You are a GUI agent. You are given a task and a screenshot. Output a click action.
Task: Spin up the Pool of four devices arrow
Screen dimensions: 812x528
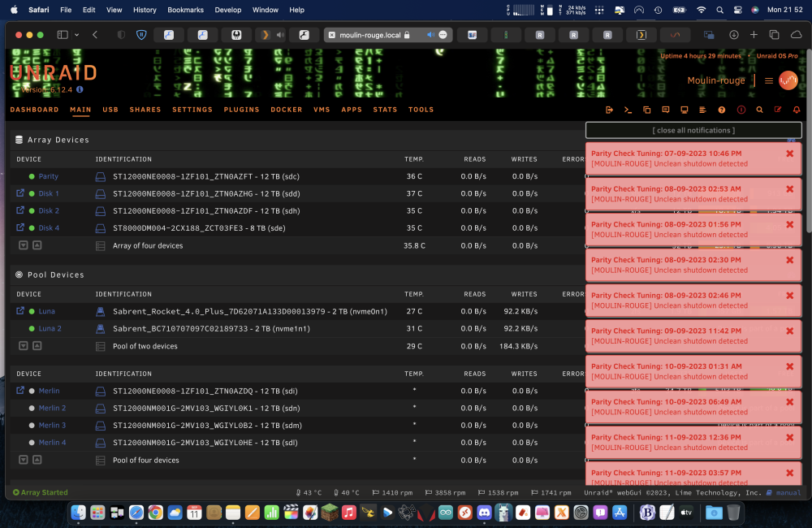click(37, 460)
